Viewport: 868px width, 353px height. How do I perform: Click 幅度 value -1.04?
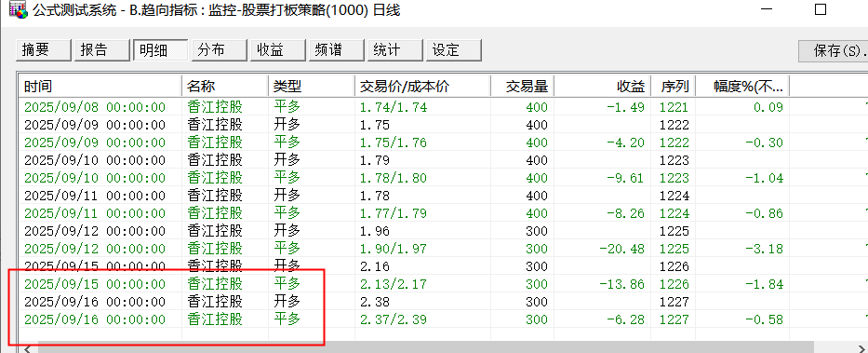click(764, 179)
